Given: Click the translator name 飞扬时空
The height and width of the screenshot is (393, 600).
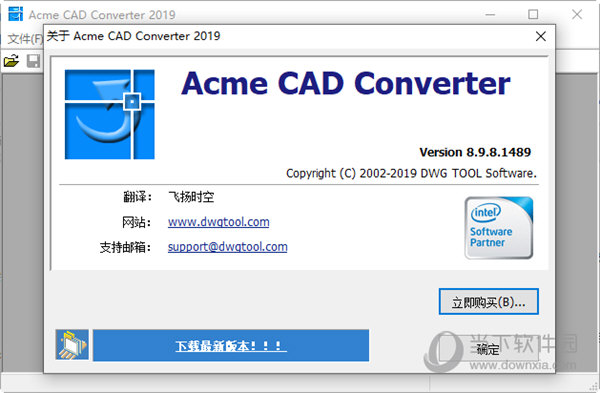Looking at the screenshot, I should (191, 197).
